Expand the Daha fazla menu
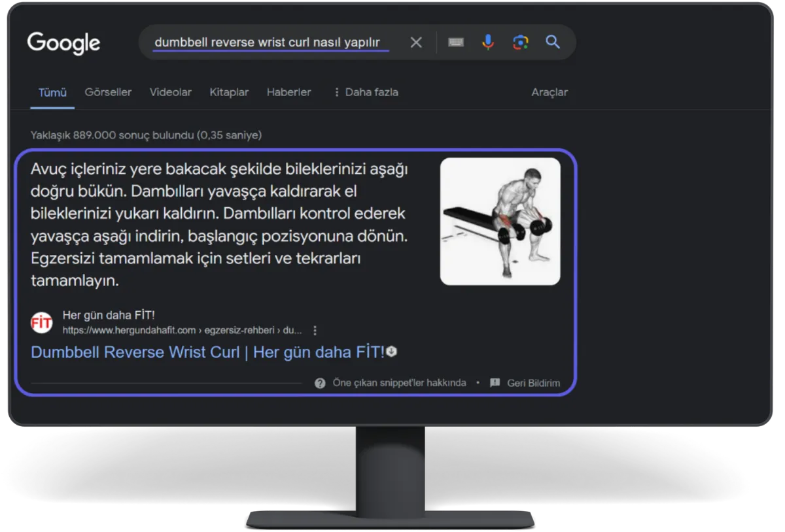The image size is (785, 532). [366, 92]
